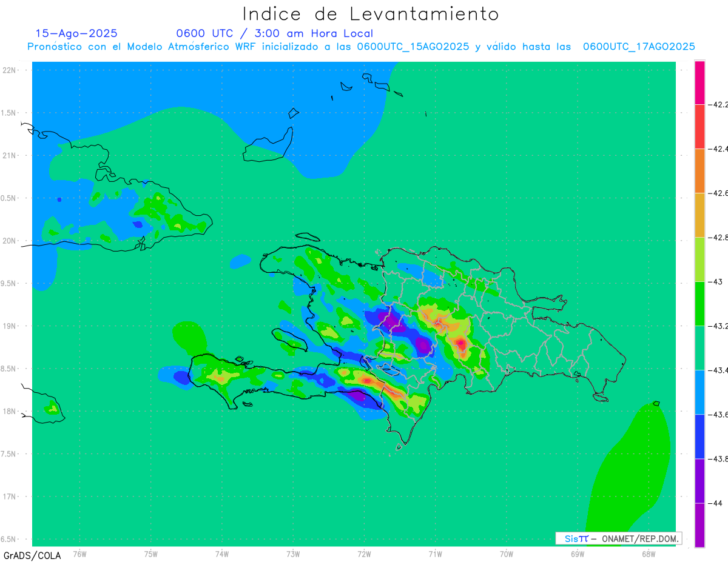The height and width of the screenshot is (562, 728).
Task: Pick the light blue color bar swatch
Action: pos(699,392)
